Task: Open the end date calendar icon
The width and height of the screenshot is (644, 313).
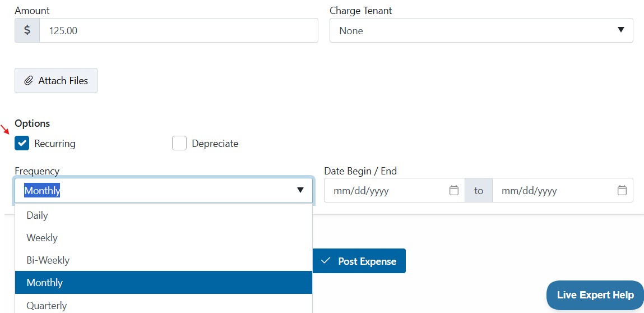Action: (622, 190)
